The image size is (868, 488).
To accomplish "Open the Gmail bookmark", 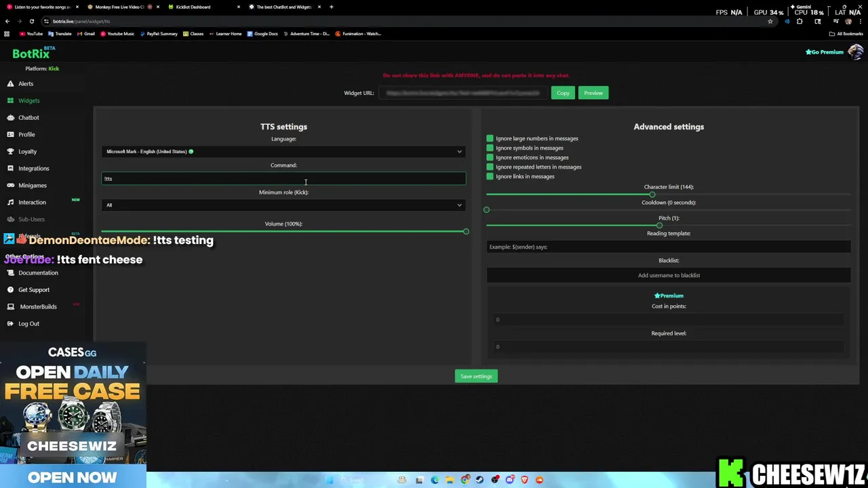I will point(86,34).
